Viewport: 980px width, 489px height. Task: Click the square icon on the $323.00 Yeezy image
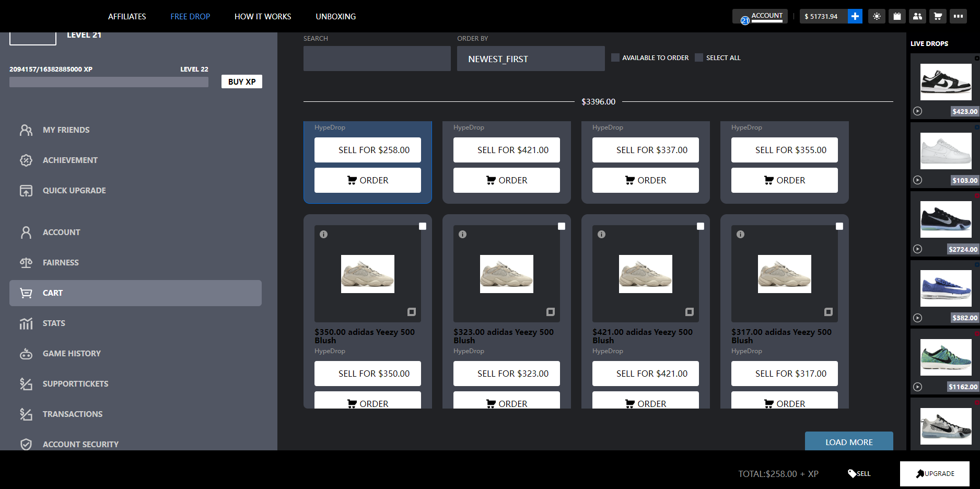(551, 312)
